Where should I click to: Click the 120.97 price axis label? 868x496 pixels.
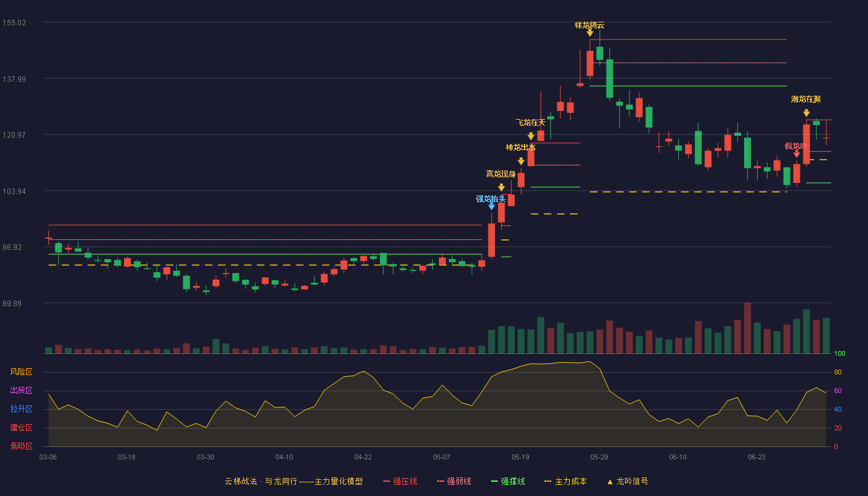(x=14, y=135)
